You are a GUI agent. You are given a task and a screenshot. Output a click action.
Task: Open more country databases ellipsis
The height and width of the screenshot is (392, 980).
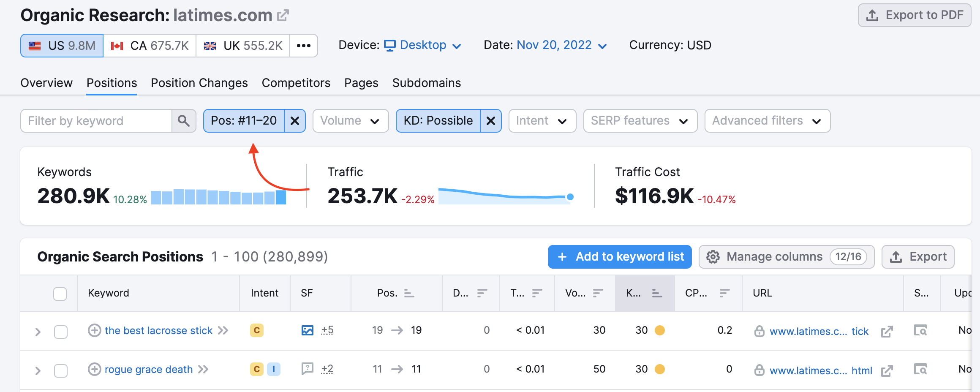click(304, 46)
